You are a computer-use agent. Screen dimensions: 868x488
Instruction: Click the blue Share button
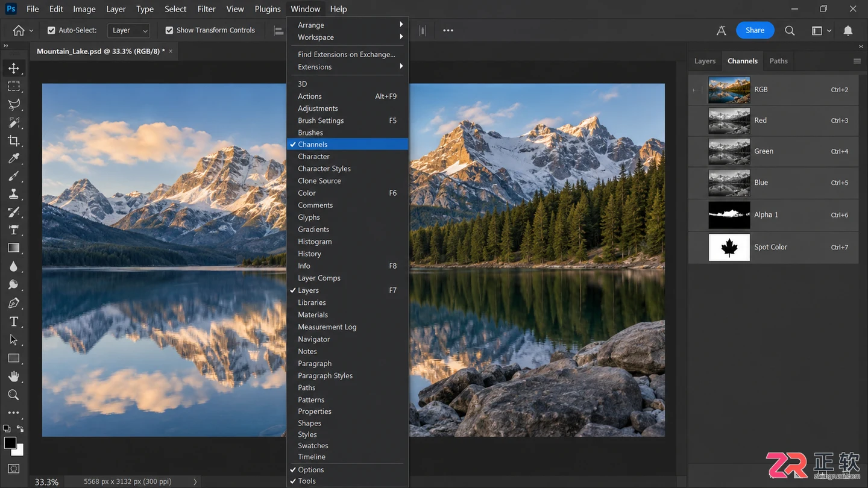pos(755,30)
